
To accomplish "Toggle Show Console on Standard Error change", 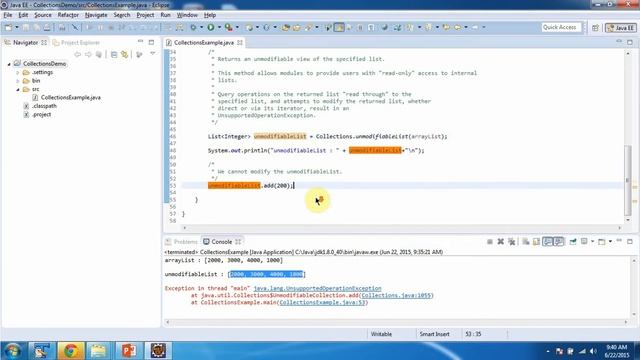I will click(x=558, y=242).
